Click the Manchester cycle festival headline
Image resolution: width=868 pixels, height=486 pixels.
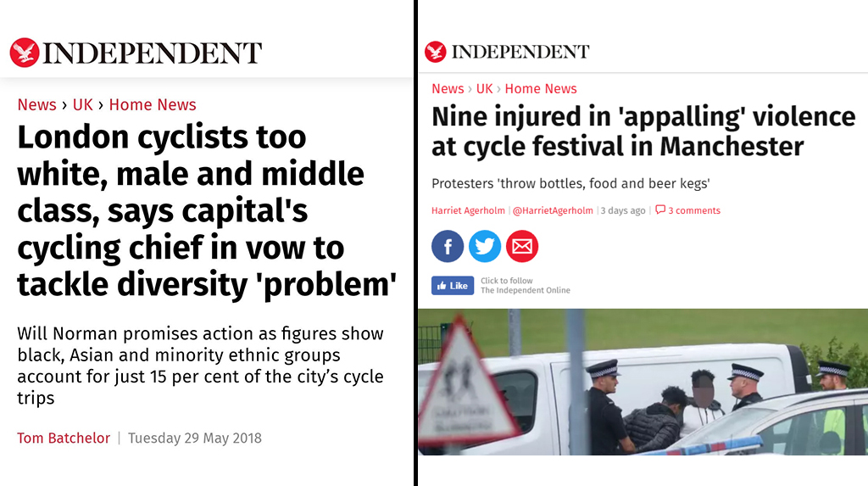[643, 132]
